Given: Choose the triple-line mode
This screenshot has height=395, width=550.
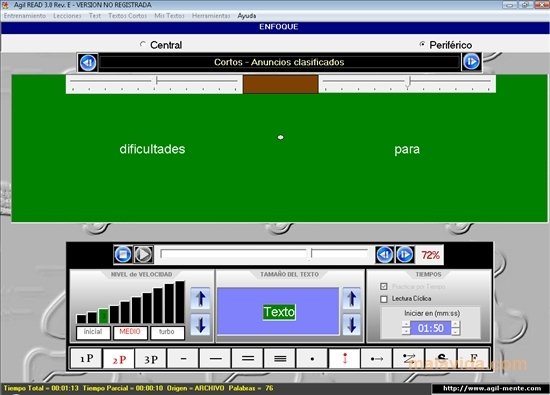Looking at the screenshot, I should (x=280, y=358).
